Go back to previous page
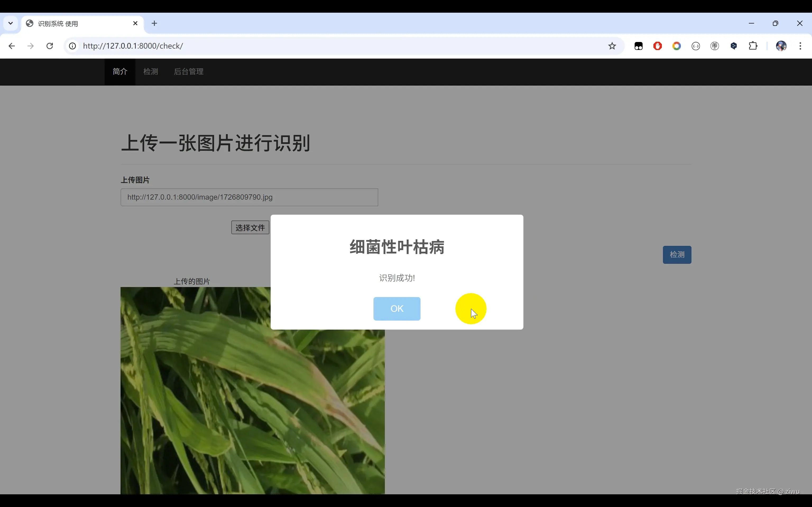Viewport: 812px width, 507px height. pos(12,46)
